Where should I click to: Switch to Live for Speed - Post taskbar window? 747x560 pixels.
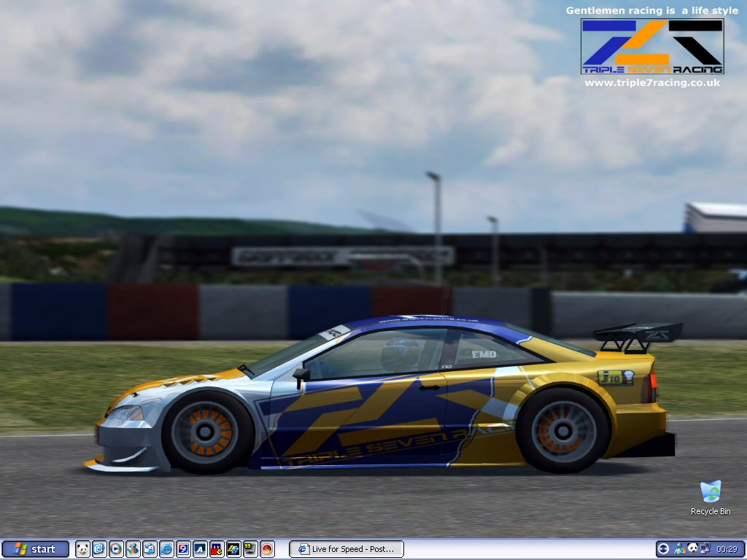(x=347, y=549)
